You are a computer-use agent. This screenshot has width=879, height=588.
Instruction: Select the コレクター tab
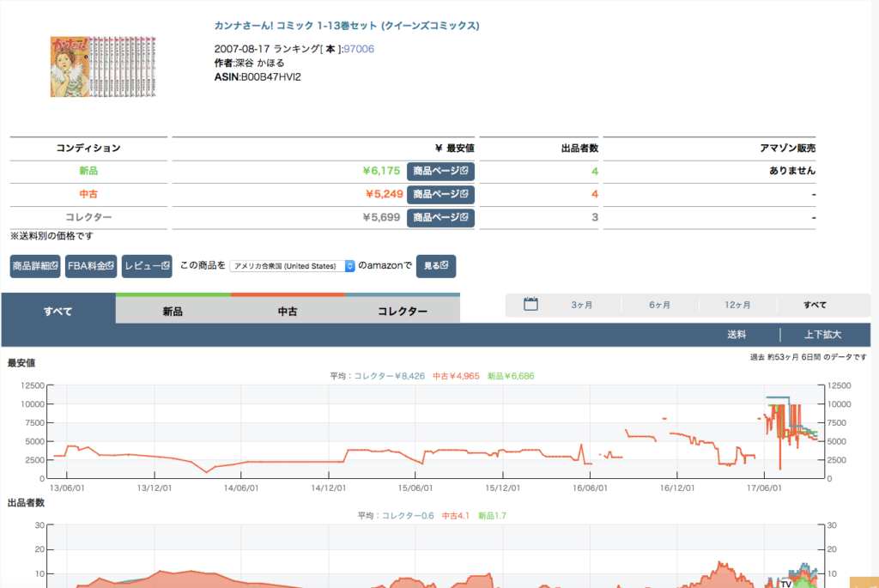[x=403, y=311]
